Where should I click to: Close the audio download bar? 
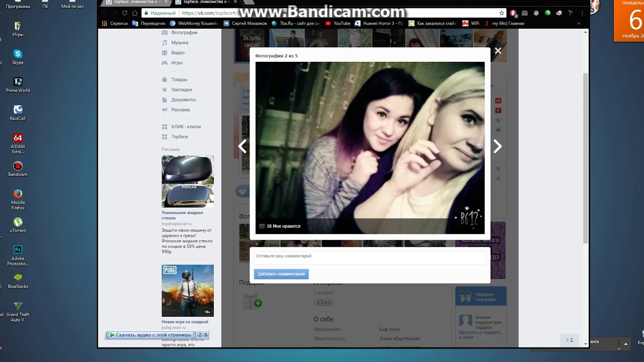pos(206,334)
